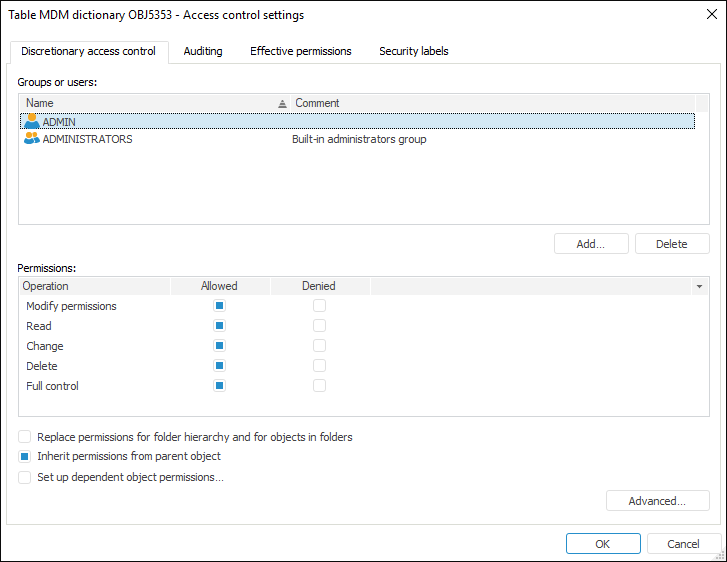Image resolution: width=727 pixels, height=562 pixels.
Task: Confirm with the OK button
Action: tap(602, 544)
